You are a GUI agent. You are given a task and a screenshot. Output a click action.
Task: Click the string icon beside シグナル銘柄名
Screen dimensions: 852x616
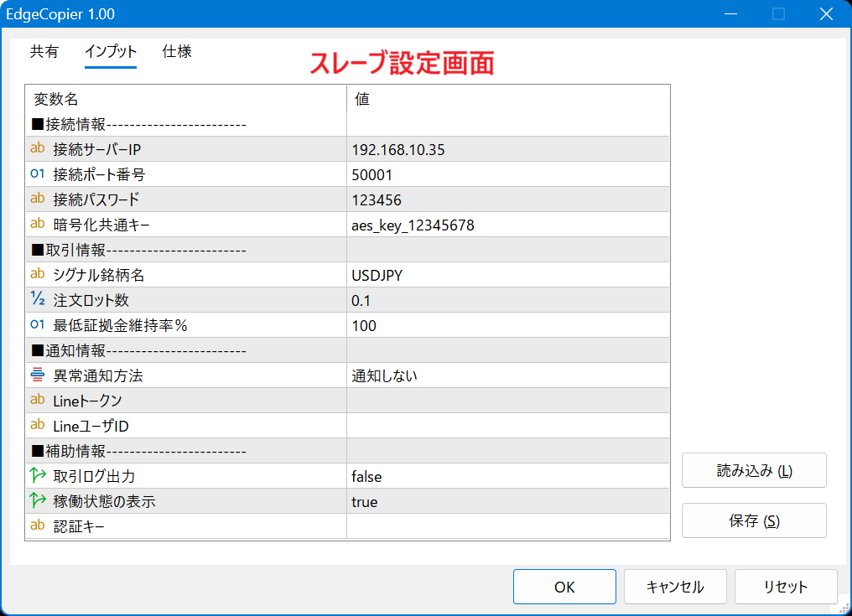pyautogui.click(x=38, y=274)
